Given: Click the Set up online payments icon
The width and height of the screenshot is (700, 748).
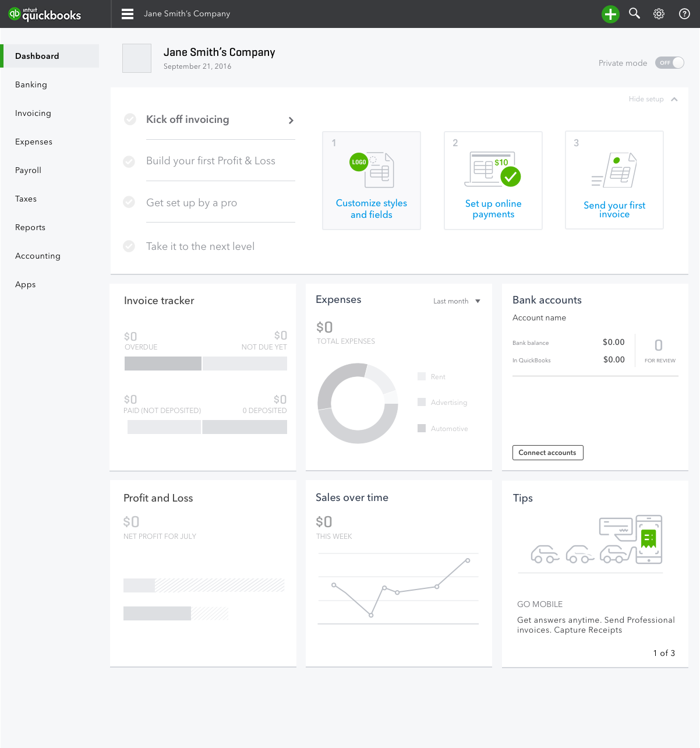Looking at the screenshot, I should [x=493, y=169].
